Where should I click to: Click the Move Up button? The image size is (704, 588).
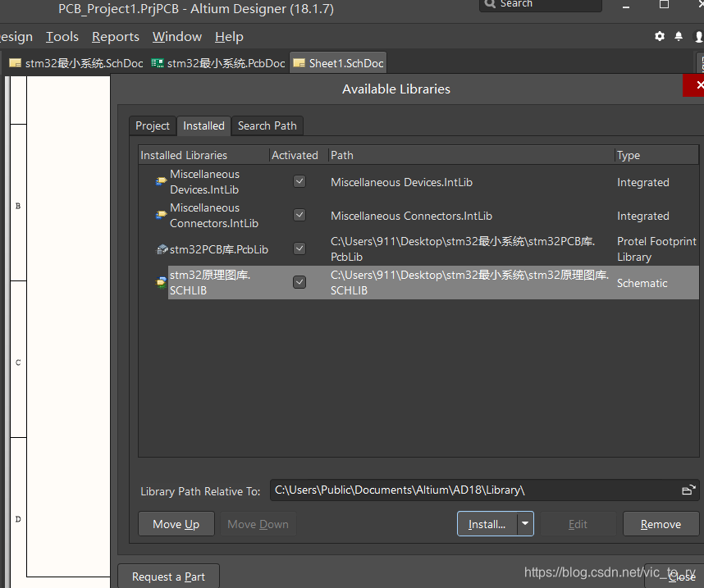click(x=176, y=524)
